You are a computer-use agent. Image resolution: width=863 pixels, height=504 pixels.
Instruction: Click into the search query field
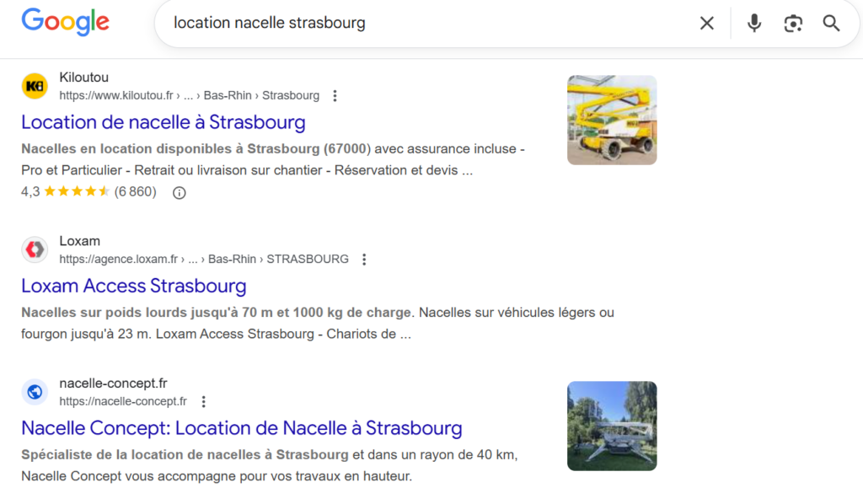pyautogui.click(x=421, y=24)
